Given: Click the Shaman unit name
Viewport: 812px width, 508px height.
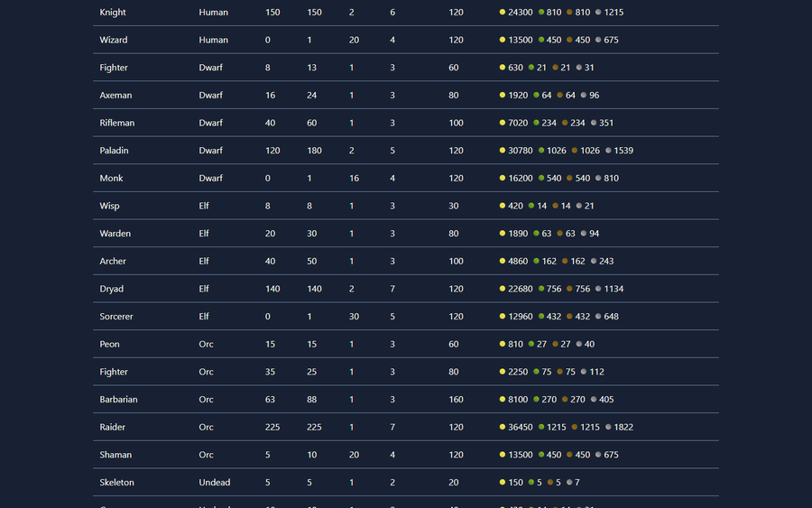Looking at the screenshot, I should click(115, 455).
